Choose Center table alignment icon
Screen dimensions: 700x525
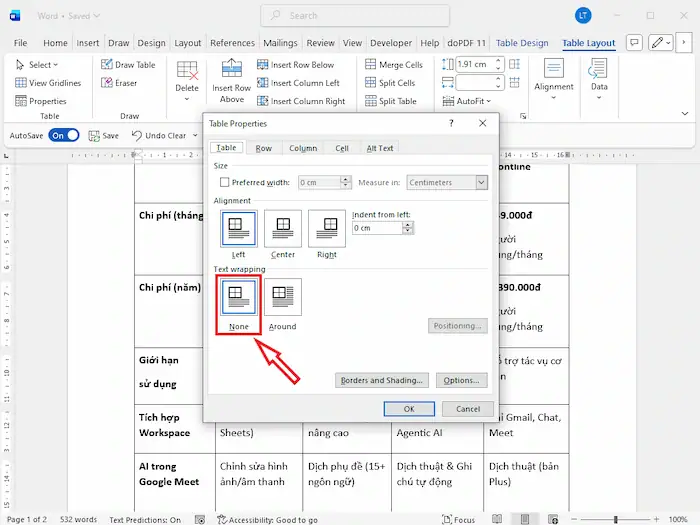point(283,229)
